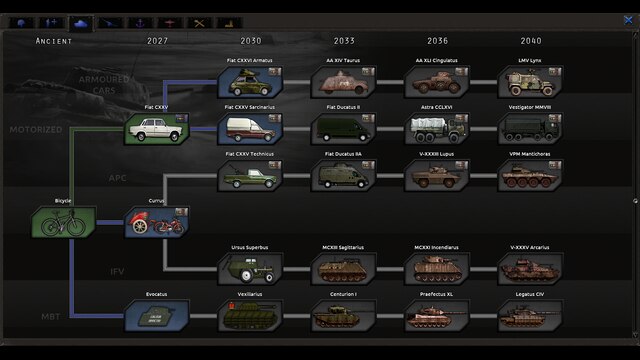Switch to the engineering crossed-tools tab
Image resolution: width=640 pixels, height=360 pixels.
click(200, 23)
